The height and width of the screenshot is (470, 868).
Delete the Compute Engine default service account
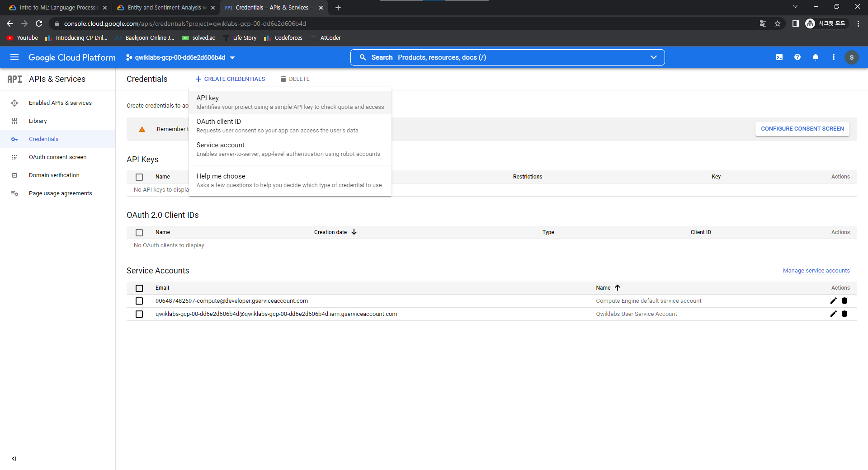tap(844, 301)
